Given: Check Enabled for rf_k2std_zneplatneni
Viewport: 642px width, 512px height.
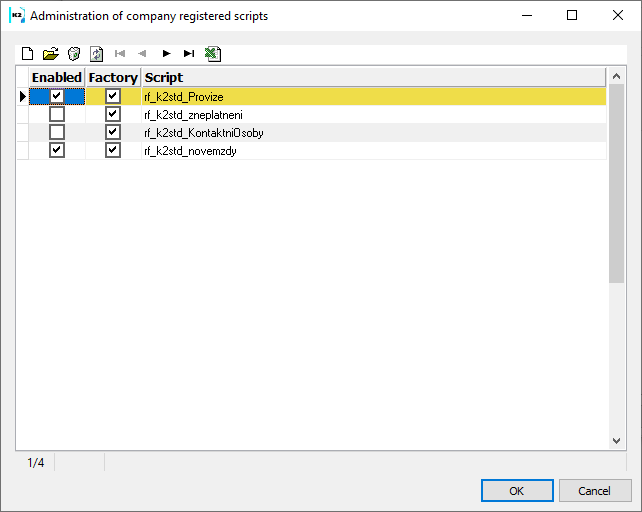Looking at the screenshot, I should pos(57,114).
